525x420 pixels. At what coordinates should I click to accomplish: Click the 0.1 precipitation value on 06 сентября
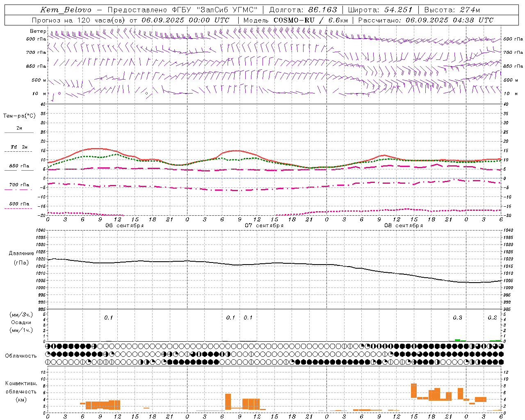point(108,318)
